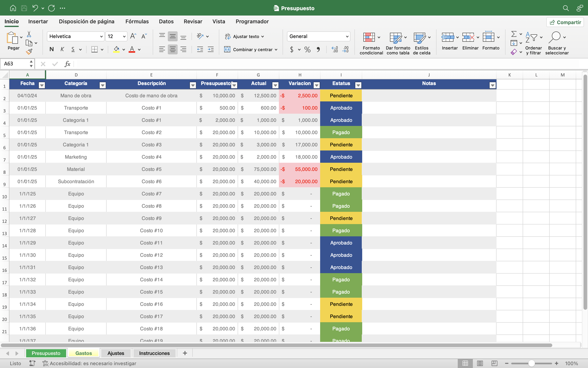
Task: Increase indent icon
Action: [x=211, y=49]
